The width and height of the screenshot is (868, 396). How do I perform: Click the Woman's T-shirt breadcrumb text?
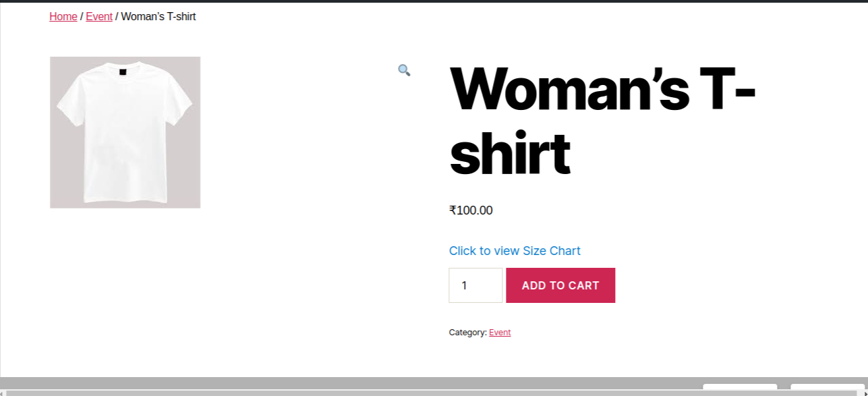pyautogui.click(x=158, y=17)
